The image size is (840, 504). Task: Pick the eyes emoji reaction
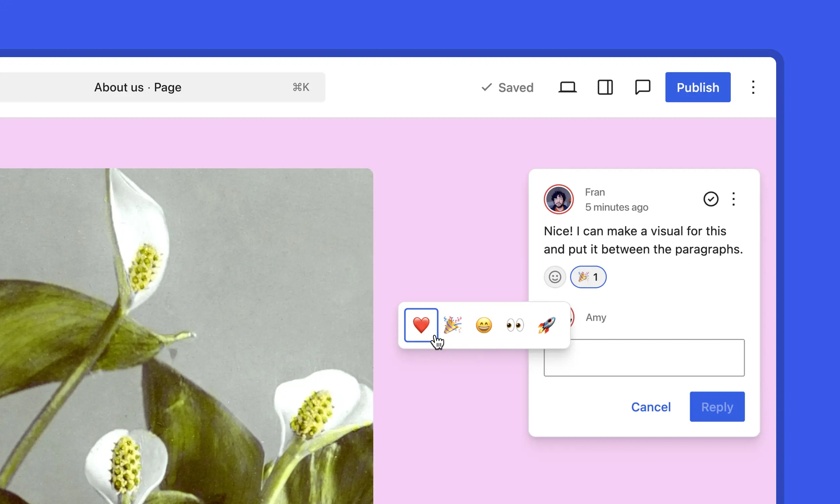point(515,325)
